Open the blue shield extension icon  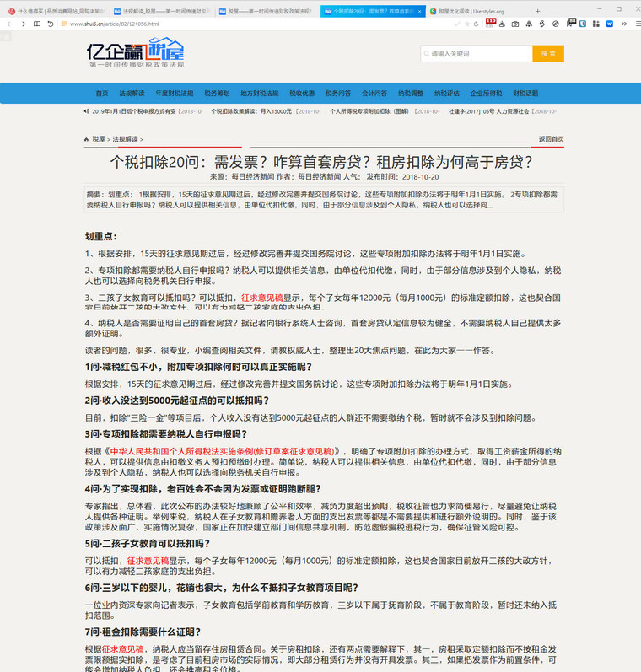583,24
